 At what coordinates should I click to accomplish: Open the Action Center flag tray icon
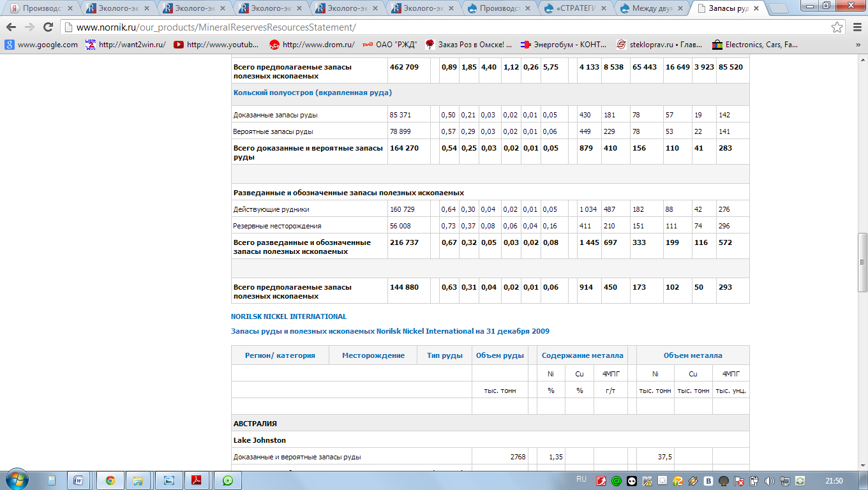pyautogui.click(x=739, y=480)
